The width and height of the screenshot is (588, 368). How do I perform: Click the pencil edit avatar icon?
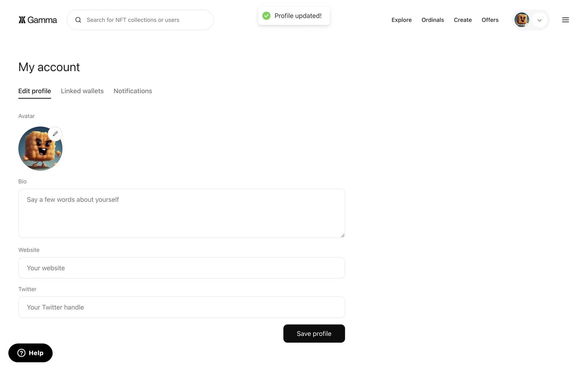tap(55, 134)
